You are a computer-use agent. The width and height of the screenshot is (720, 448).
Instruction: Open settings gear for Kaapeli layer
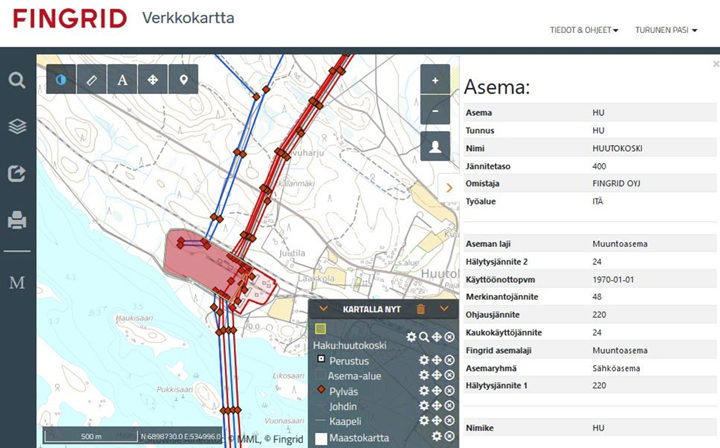pyautogui.click(x=424, y=420)
